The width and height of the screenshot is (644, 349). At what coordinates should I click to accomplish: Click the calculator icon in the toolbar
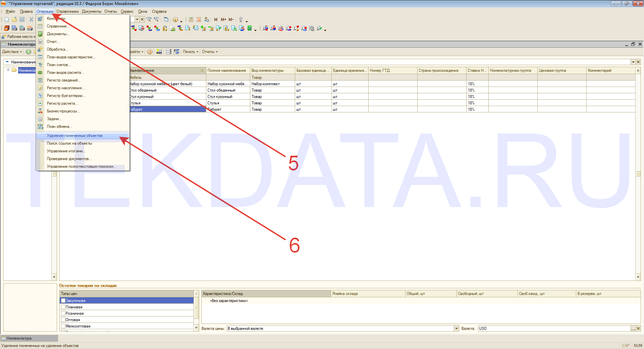coord(191,19)
